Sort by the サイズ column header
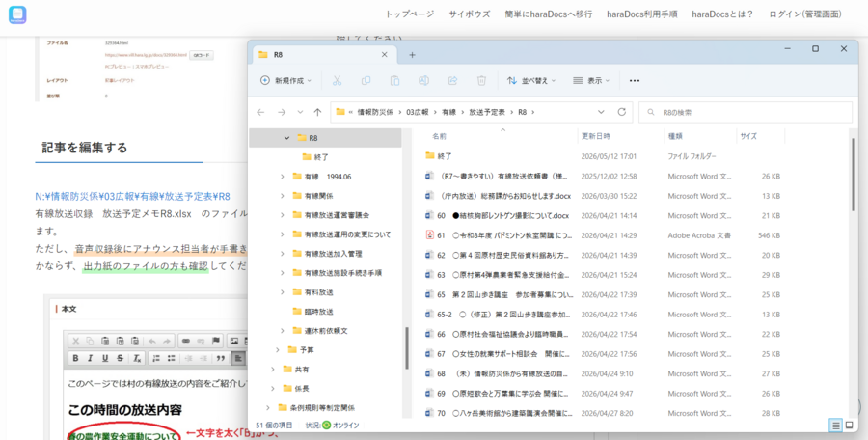The width and height of the screenshot is (868, 440). click(x=748, y=136)
